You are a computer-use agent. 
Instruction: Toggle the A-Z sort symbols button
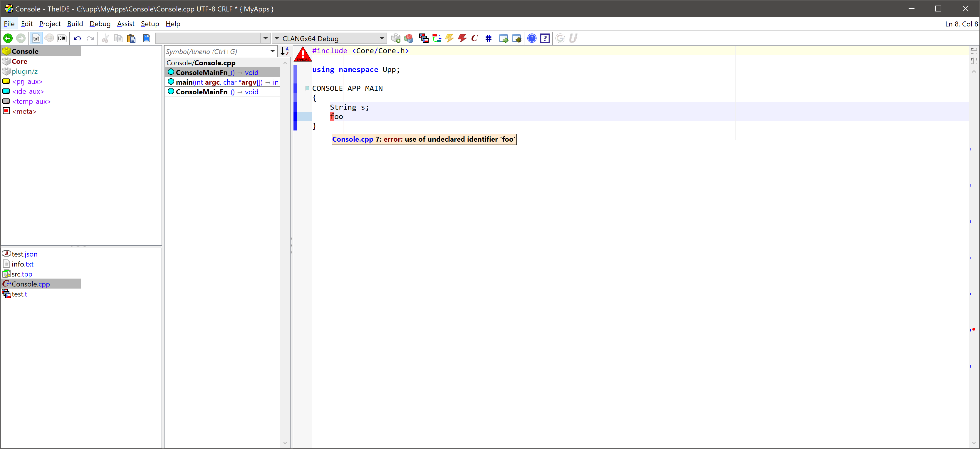[x=285, y=51]
